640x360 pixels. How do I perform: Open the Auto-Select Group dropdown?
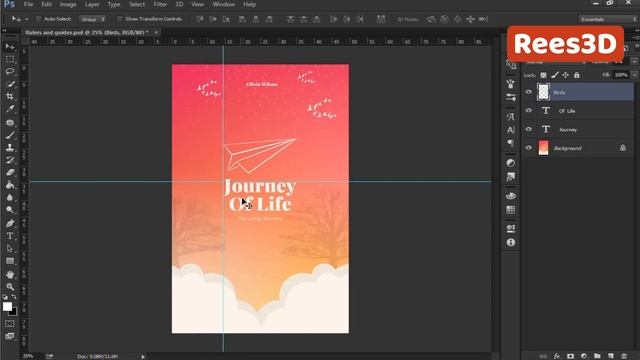(93, 19)
